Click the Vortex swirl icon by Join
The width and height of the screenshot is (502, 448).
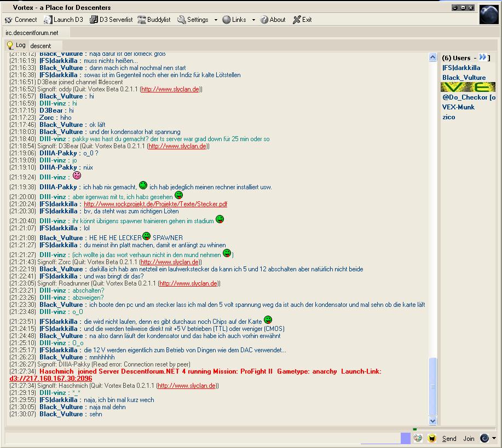[x=484, y=438]
